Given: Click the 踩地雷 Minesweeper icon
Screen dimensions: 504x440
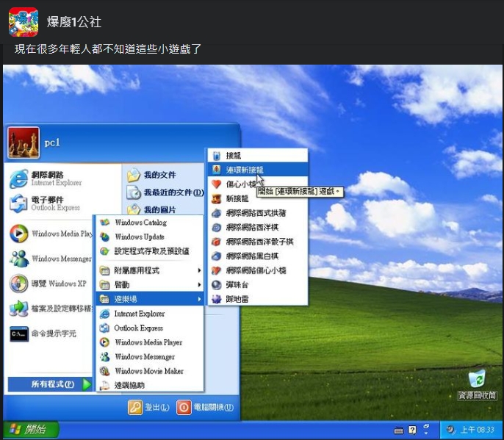Looking at the screenshot, I should (x=216, y=299).
